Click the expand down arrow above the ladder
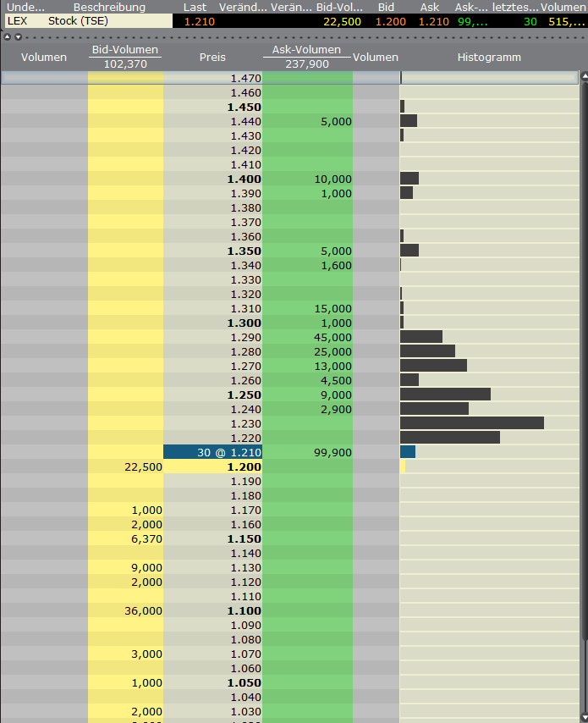588x723 pixels. pyautogui.click(x=18, y=36)
